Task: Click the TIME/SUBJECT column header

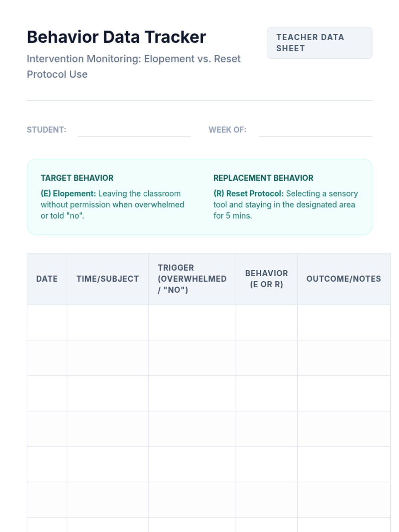Action: [107, 279]
